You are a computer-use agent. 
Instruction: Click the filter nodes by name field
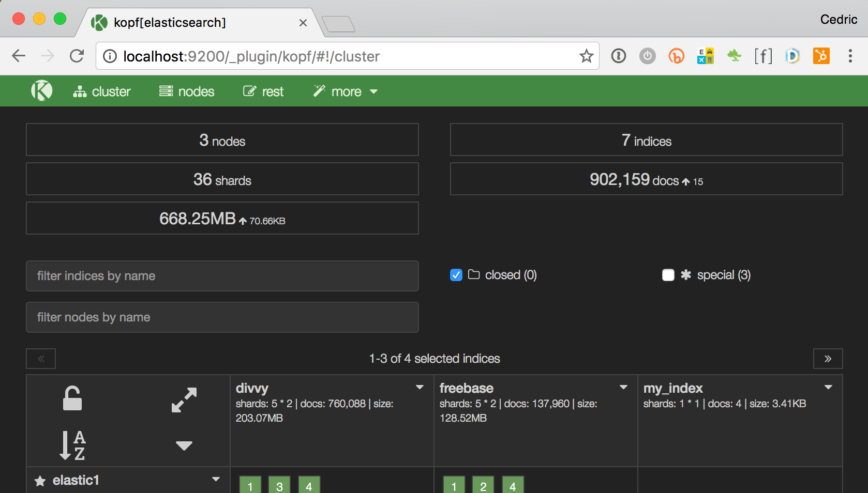pyautogui.click(x=222, y=317)
